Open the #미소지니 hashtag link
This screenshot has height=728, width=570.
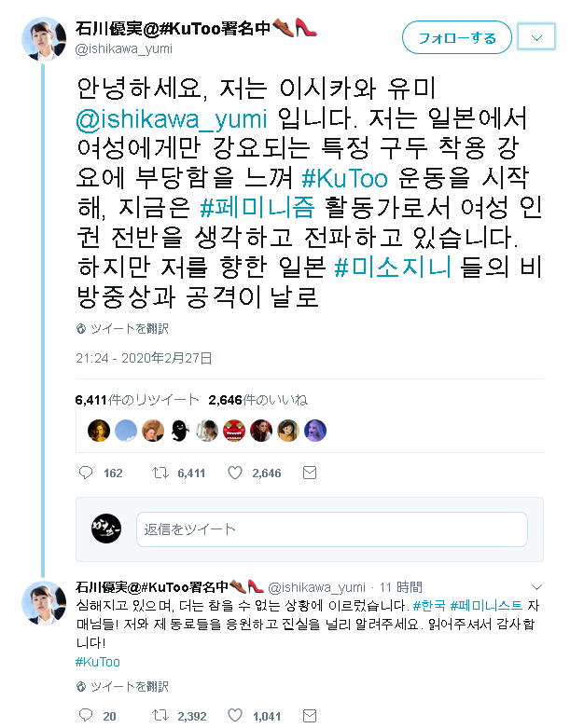pos(393,267)
